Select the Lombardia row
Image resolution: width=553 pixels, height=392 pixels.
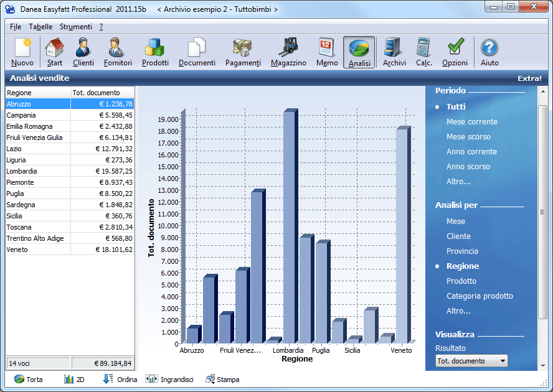70,171
